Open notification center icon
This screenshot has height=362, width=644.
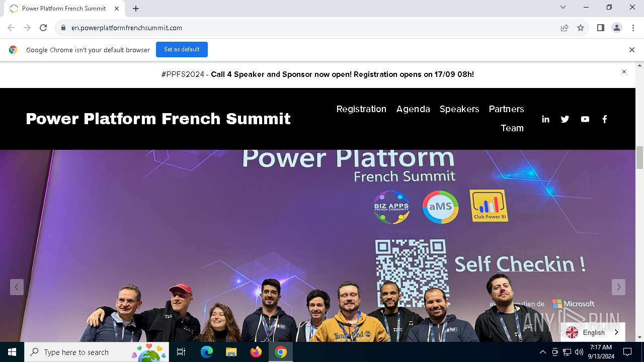pos(627,352)
